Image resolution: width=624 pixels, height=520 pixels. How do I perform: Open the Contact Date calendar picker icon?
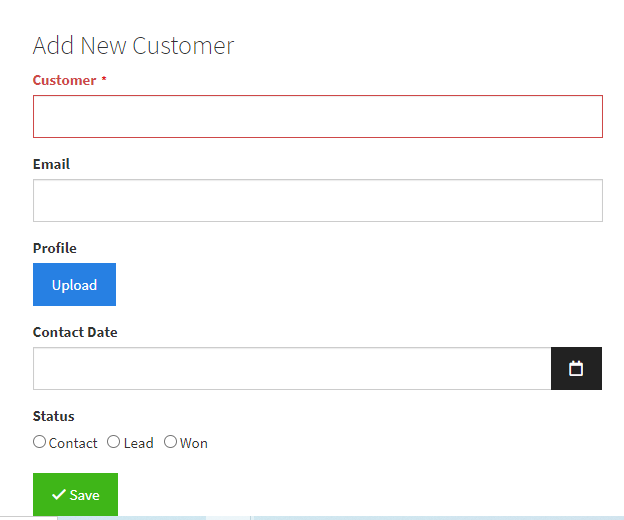coord(576,368)
